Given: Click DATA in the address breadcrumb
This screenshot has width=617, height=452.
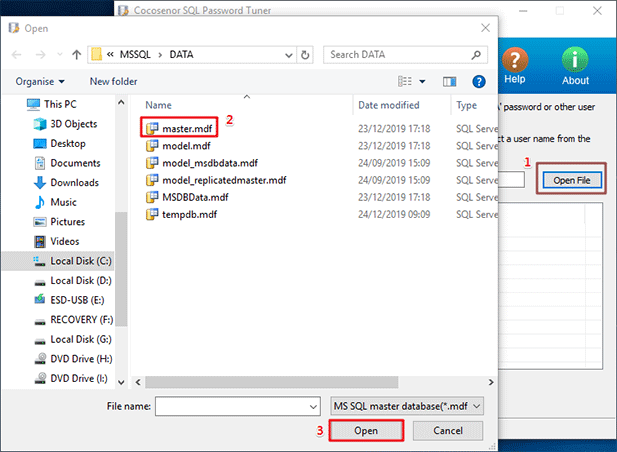Looking at the screenshot, I should coord(181,55).
